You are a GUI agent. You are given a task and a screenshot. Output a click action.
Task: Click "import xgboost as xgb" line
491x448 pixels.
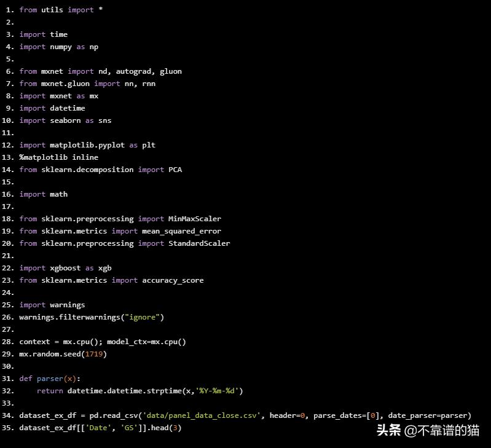pos(65,268)
